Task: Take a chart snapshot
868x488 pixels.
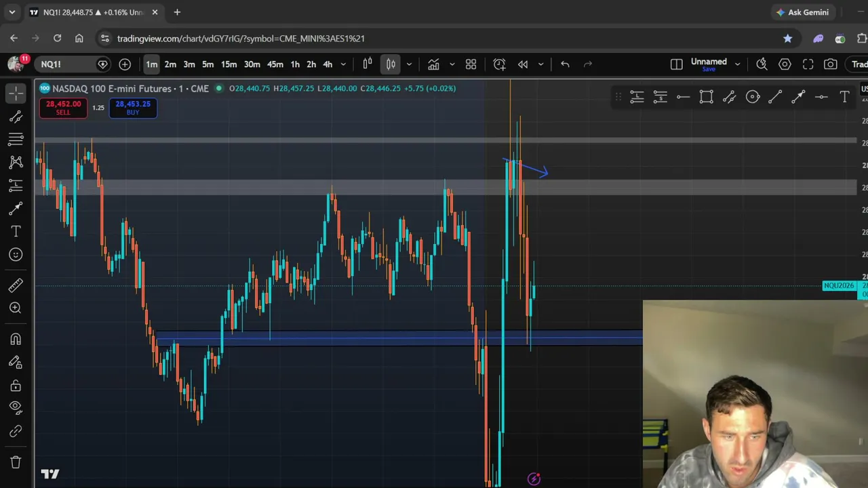Action: 831,64
